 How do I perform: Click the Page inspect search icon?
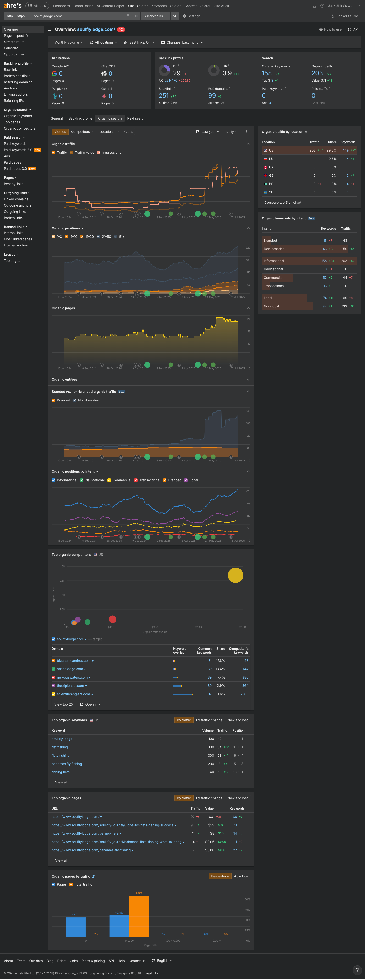click(27, 36)
